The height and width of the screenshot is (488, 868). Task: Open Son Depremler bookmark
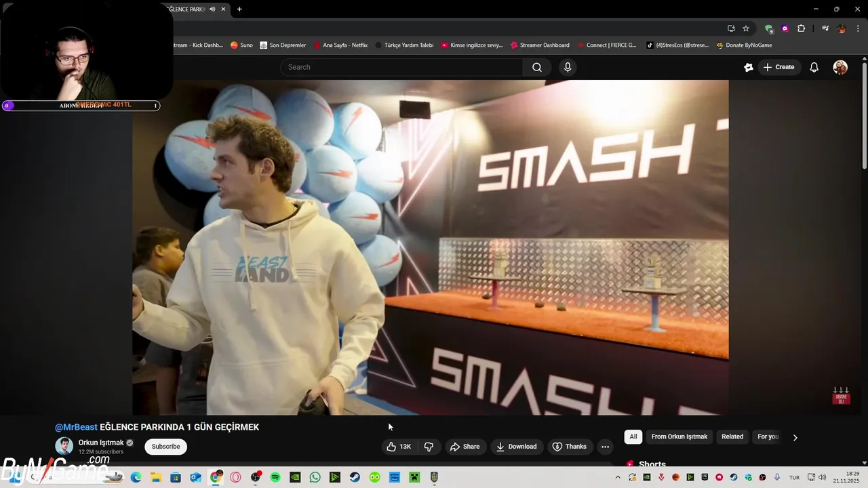pos(283,45)
